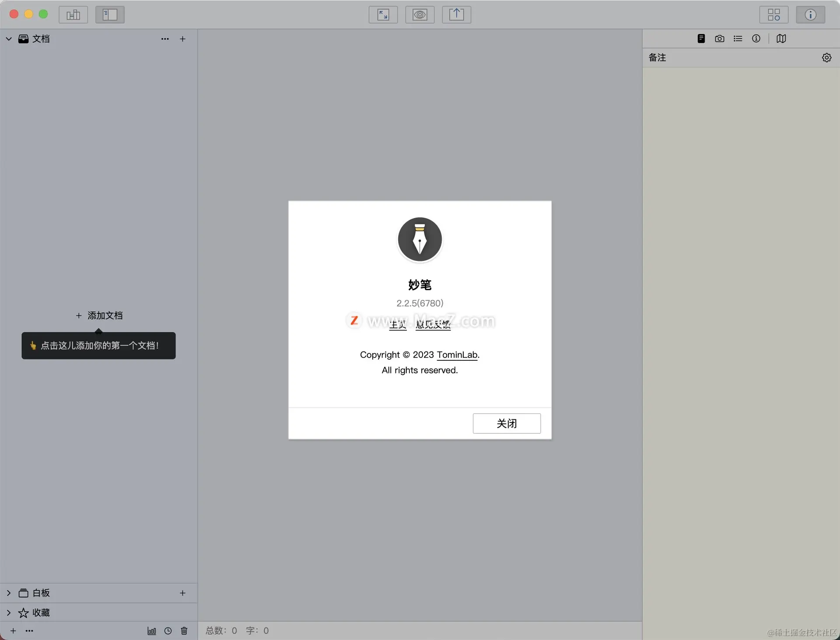Toggle the sidebar panel button
Viewport: 840px width, 640px height.
tap(110, 15)
